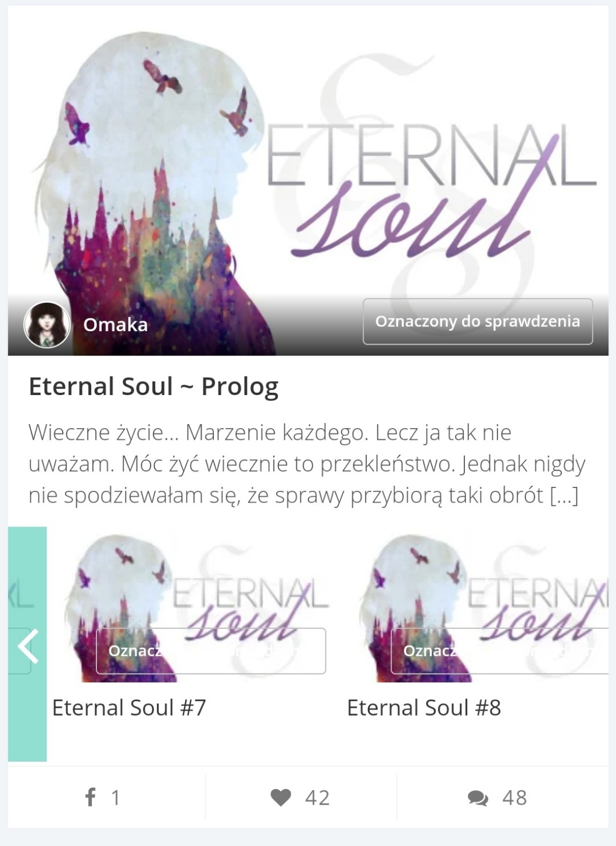Click the heart like icon
The width and height of the screenshot is (616, 846).
click(281, 797)
